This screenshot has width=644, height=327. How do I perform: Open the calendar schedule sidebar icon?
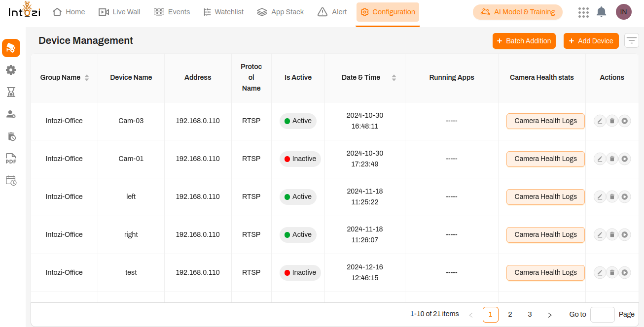point(11,180)
